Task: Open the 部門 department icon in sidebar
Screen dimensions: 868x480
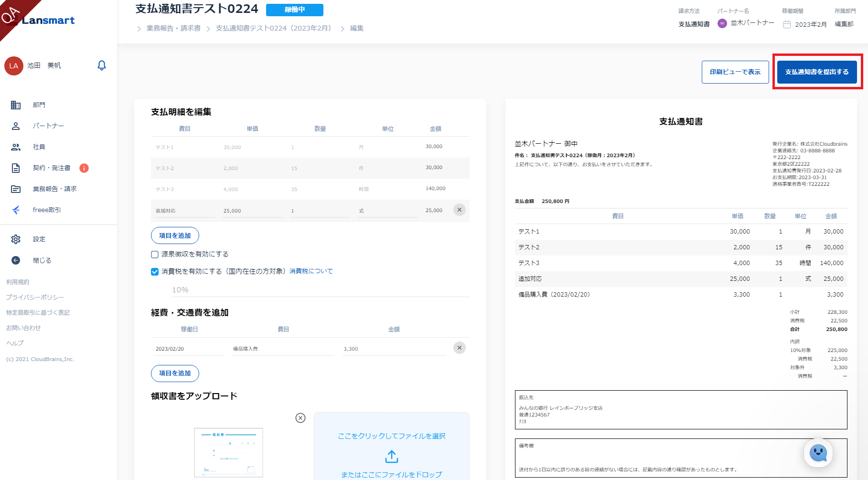Action: pos(16,105)
